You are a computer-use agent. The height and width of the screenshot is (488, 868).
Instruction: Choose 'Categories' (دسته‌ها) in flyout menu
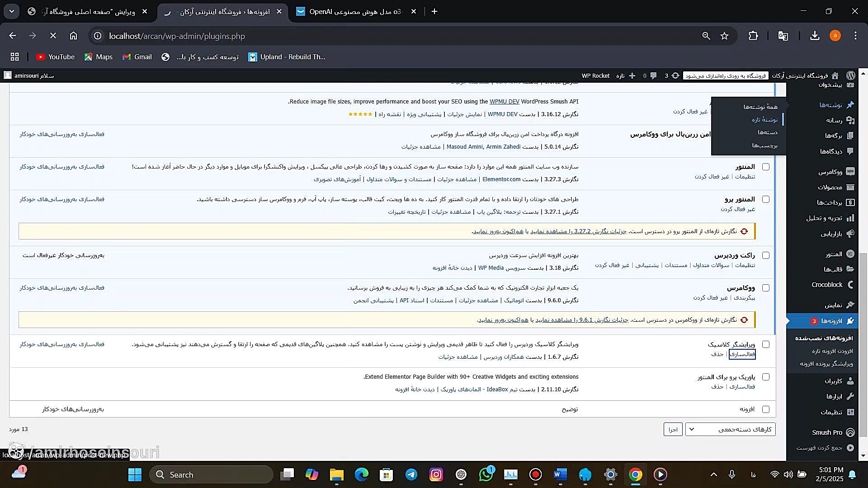click(768, 132)
